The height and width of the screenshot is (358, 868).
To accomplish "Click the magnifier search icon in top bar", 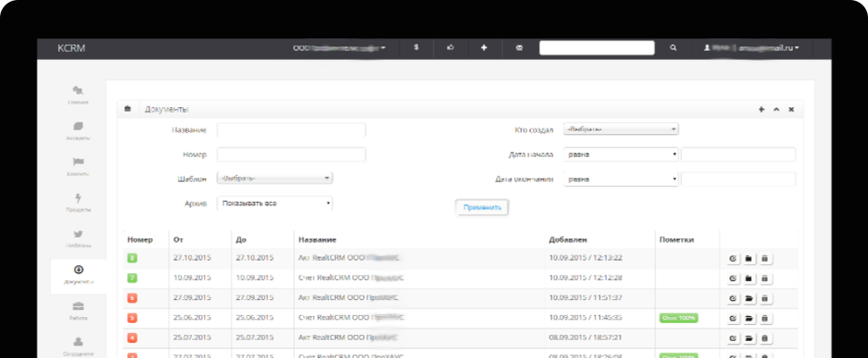I will 673,48.
